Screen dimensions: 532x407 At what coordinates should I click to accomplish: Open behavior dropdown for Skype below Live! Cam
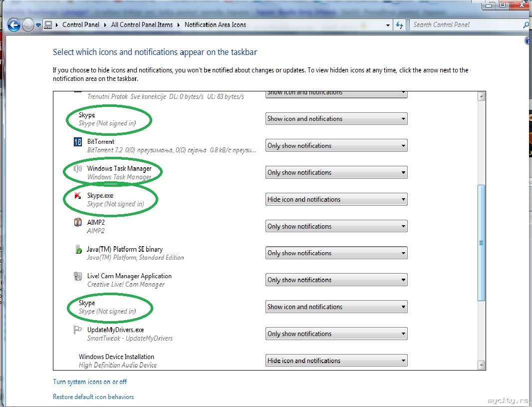(336, 307)
